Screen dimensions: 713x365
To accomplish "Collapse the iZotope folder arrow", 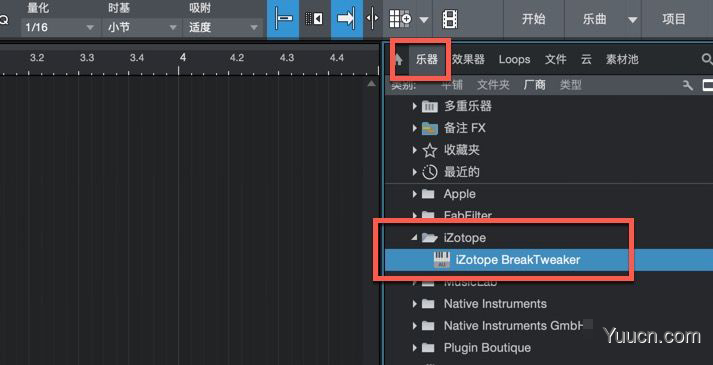I will click(x=414, y=238).
